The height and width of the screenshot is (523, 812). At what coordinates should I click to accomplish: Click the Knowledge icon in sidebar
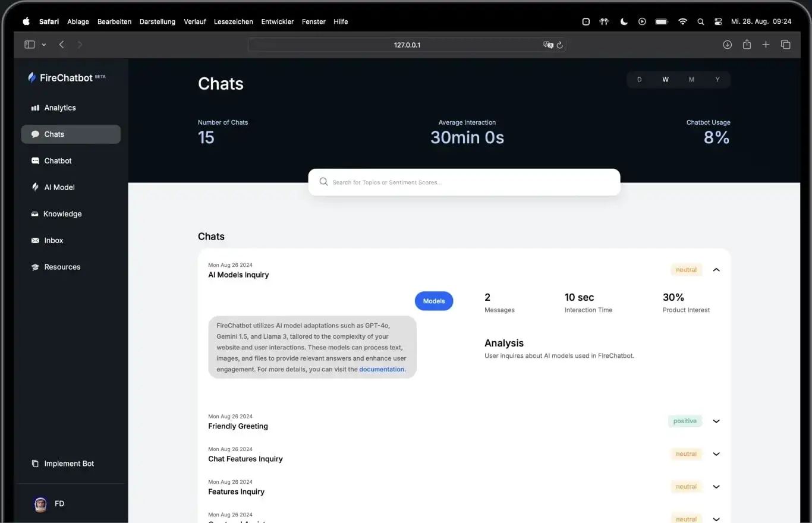(35, 214)
